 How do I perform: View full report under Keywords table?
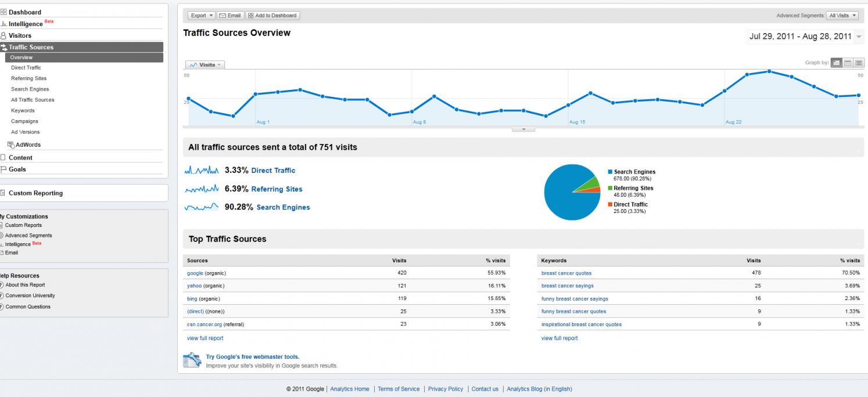(x=559, y=338)
